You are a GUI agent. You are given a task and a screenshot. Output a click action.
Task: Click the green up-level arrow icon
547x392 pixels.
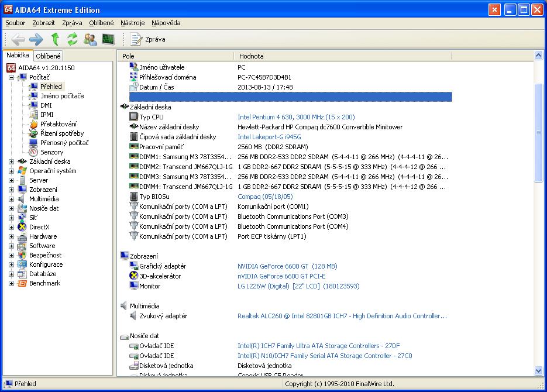[55, 39]
